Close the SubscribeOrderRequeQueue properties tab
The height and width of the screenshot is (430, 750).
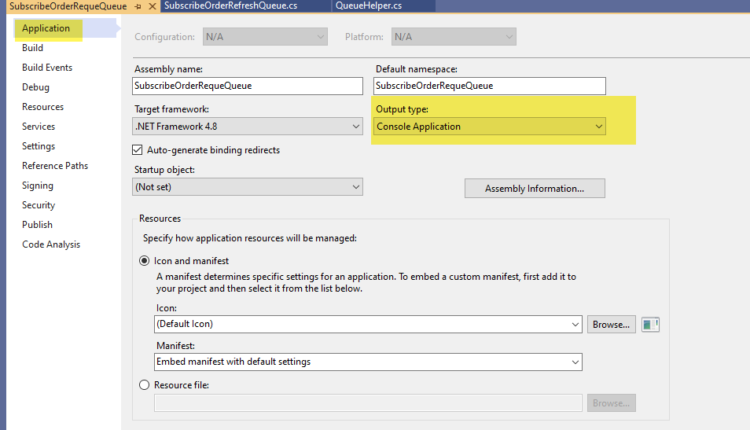(152, 7)
